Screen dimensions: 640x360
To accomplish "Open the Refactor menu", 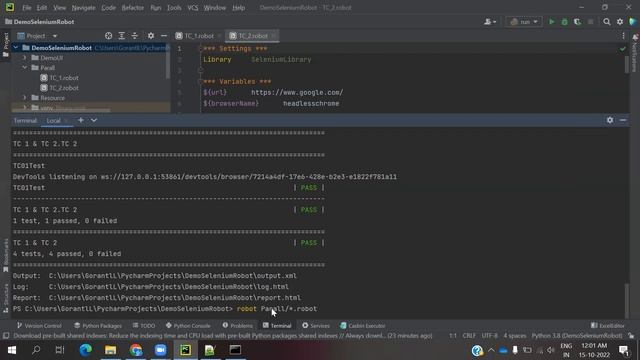I will pos(133,8).
